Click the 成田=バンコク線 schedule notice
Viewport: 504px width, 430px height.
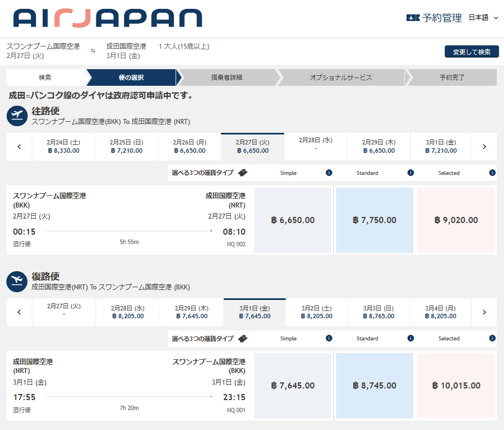click(x=101, y=95)
